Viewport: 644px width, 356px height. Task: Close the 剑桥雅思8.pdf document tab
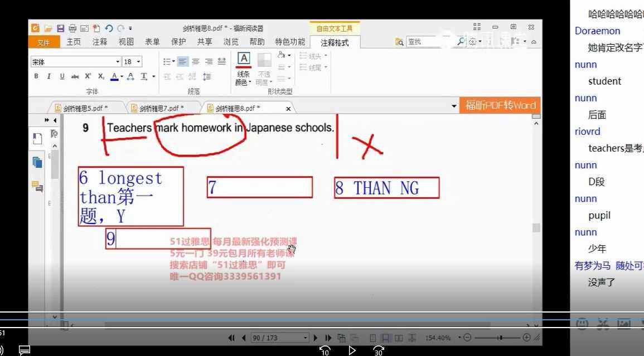[x=288, y=109]
